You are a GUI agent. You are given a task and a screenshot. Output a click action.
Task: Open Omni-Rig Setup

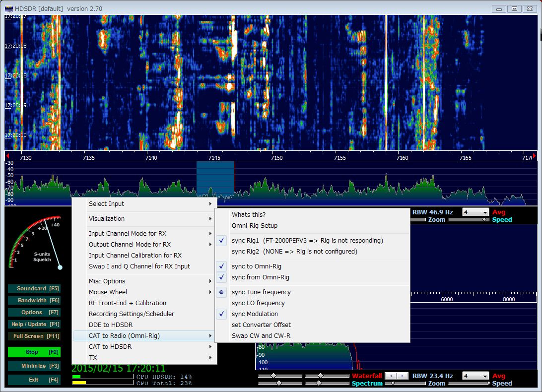(313, 226)
